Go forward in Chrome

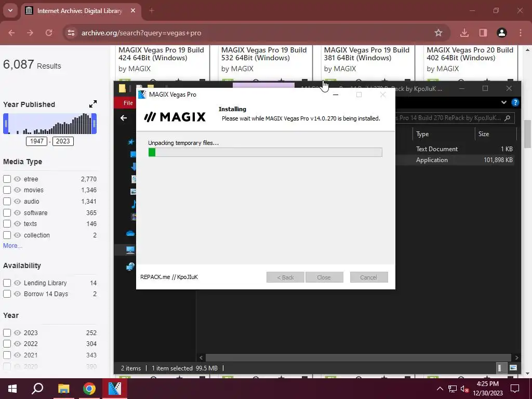pyautogui.click(x=30, y=33)
